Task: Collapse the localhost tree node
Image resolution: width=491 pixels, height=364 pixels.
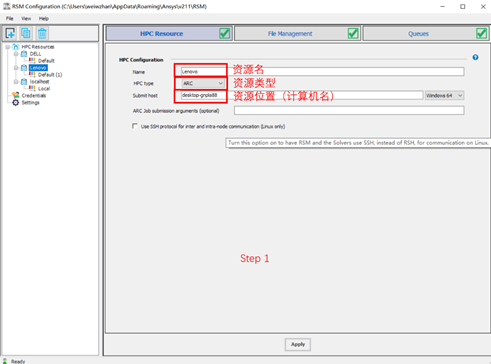Action: [16, 82]
